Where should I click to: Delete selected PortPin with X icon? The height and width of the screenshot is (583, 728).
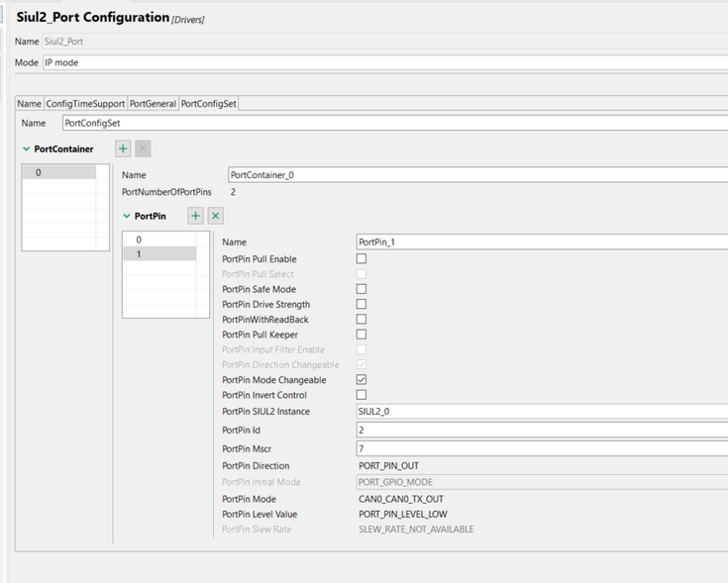coord(216,216)
